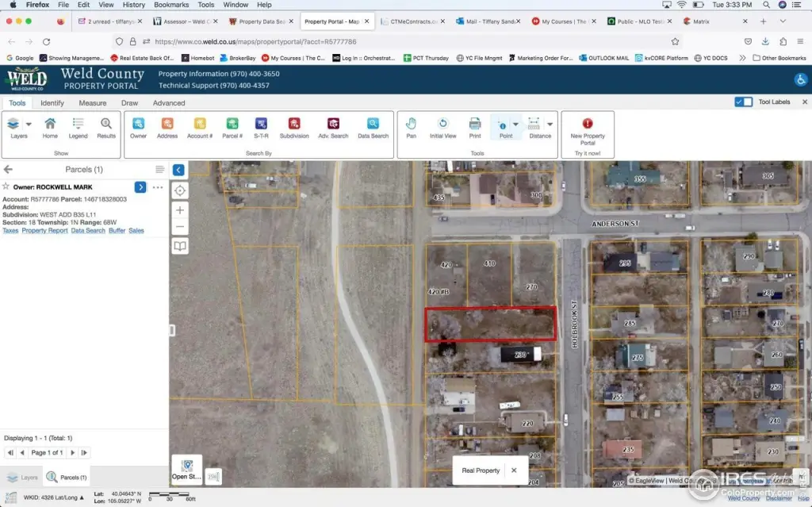Viewport: 812px width, 507px height.
Task: Show the map Legend
Action: pyautogui.click(x=78, y=124)
